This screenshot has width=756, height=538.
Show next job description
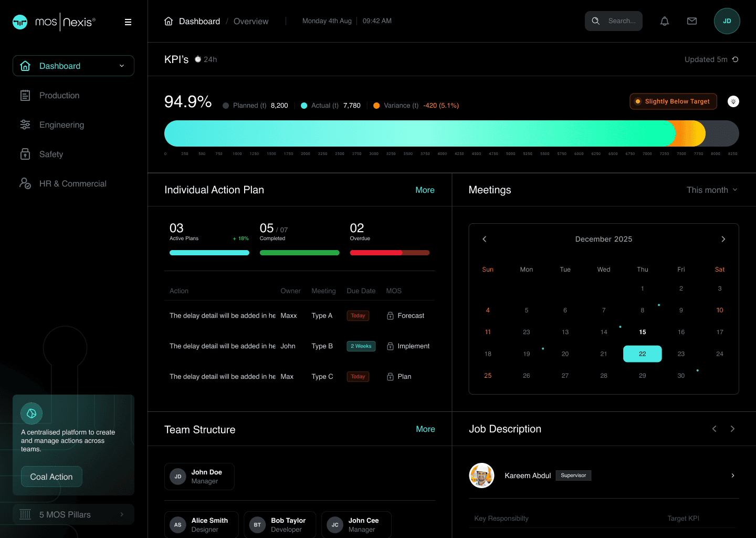pyautogui.click(x=732, y=429)
